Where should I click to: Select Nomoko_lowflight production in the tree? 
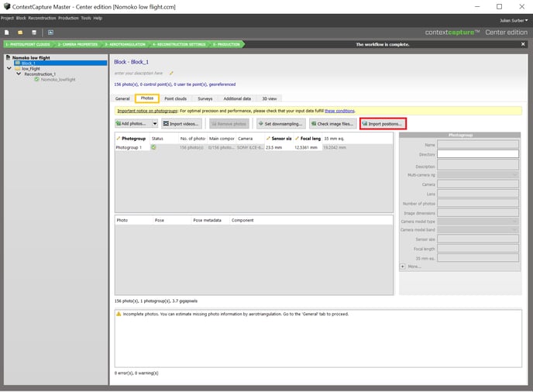[58, 79]
